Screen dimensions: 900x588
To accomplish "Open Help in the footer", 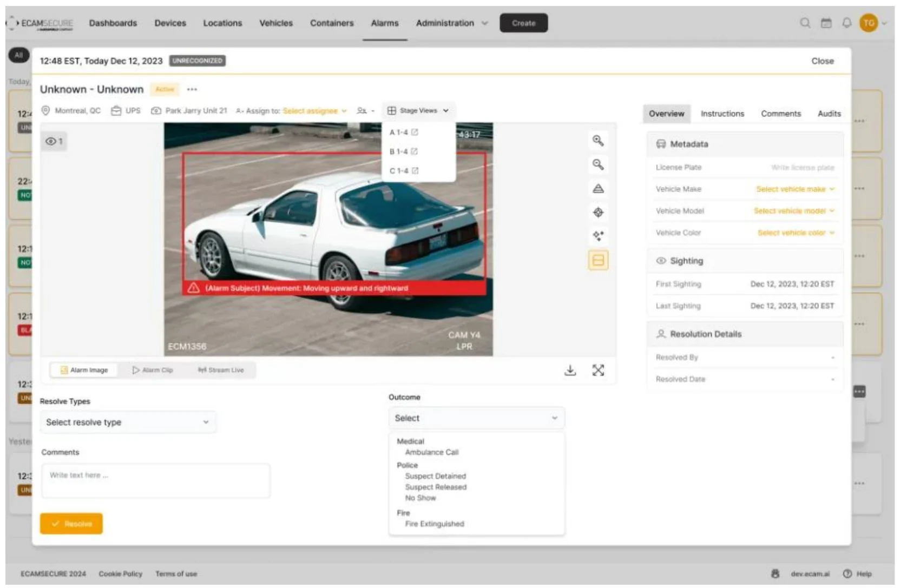I will [857, 573].
